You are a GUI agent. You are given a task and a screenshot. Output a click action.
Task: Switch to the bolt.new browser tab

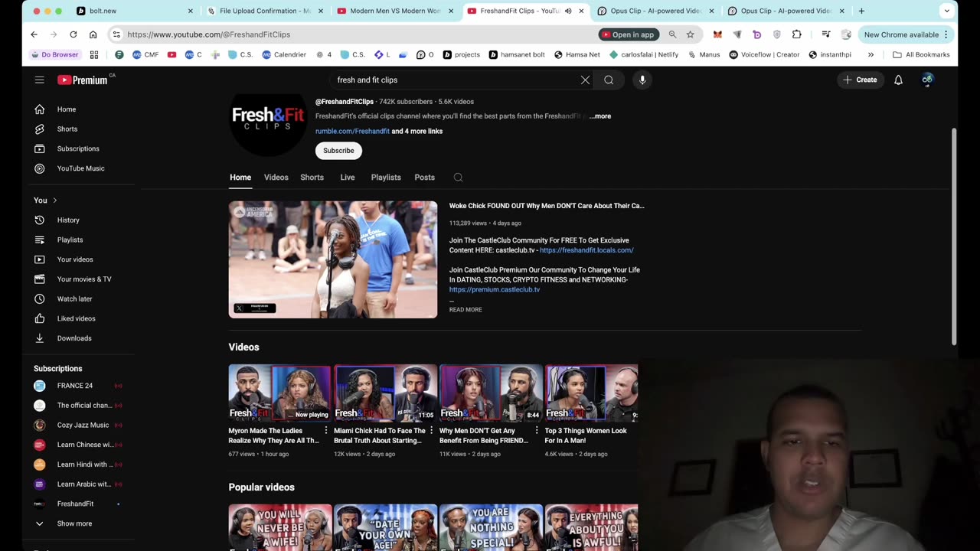click(x=134, y=11)
